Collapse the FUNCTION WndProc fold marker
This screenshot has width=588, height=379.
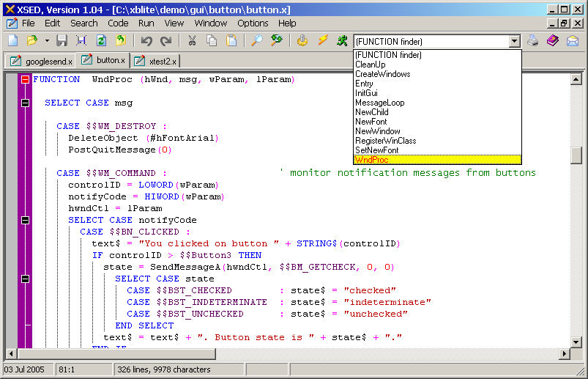coord(25,80)
